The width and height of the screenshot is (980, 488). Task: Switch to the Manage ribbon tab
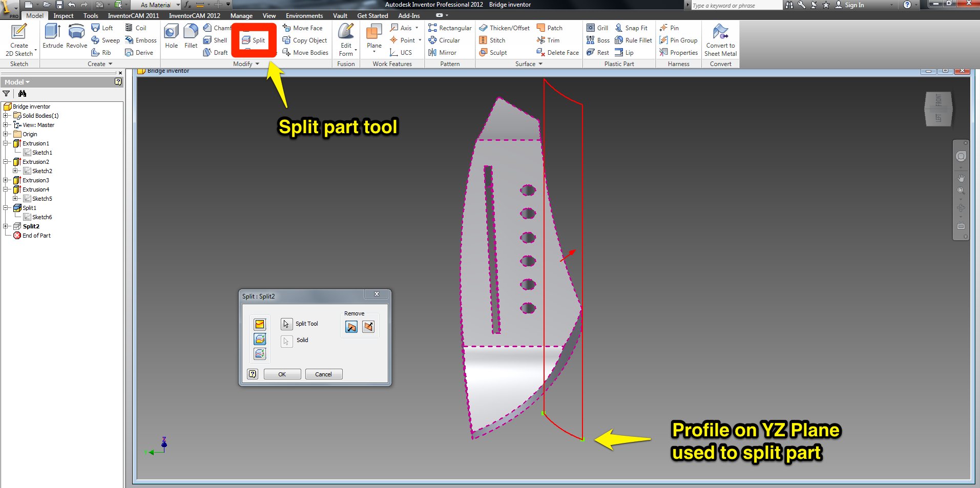tap(241, 16)
